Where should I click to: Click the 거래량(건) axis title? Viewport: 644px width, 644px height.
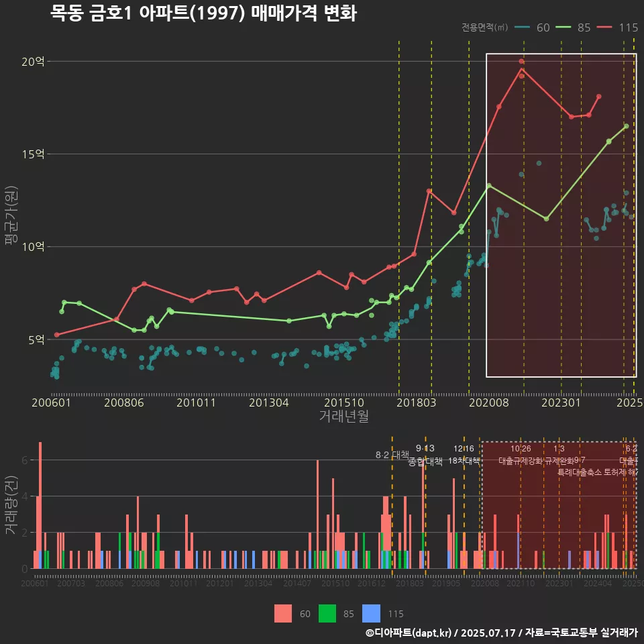coord(11,505)
